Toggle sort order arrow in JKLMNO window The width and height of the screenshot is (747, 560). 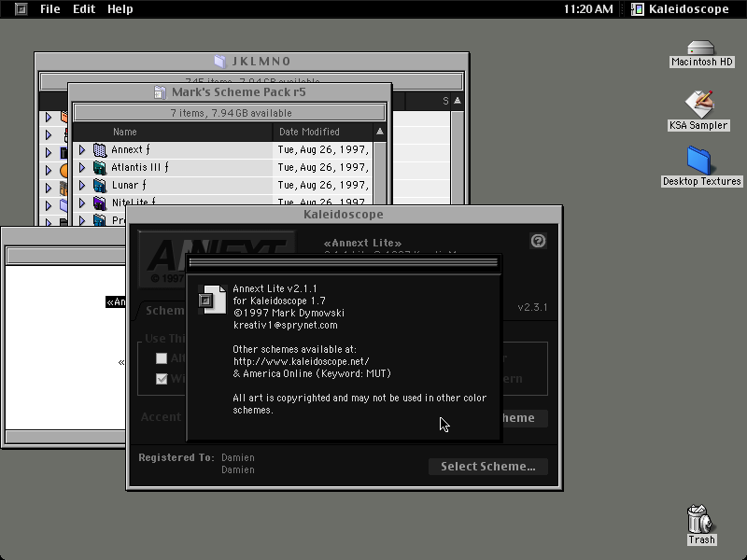[458, 101]
